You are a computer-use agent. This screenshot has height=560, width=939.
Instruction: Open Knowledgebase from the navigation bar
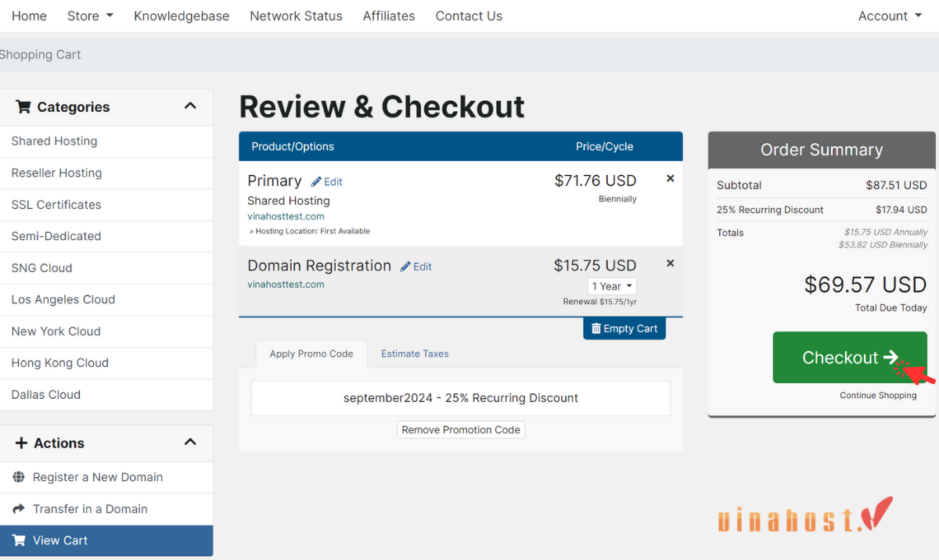[x=182, y=16]
